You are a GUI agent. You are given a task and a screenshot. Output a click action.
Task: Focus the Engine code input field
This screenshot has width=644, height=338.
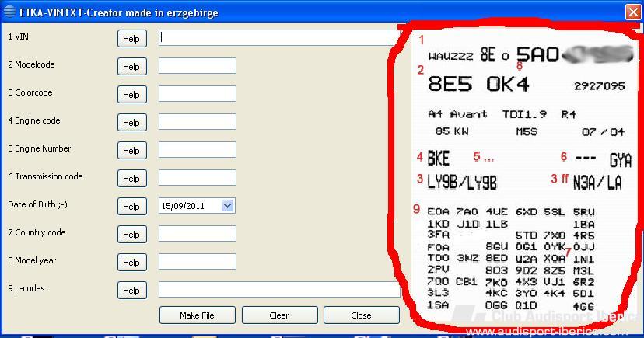click(198, 121)
